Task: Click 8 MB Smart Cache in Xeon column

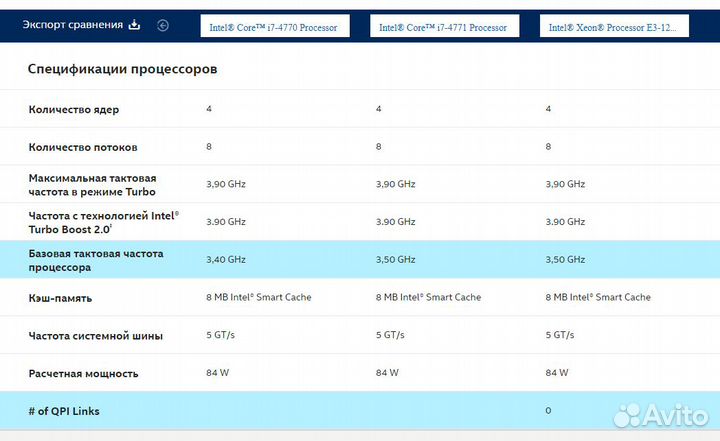Action: click(x=598, y=297)
